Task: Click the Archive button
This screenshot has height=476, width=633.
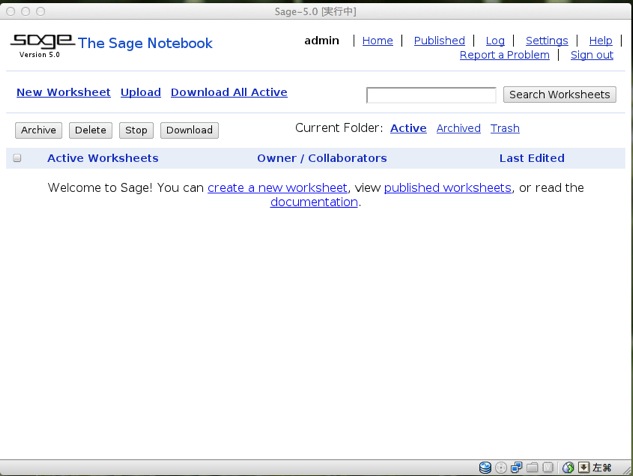Action: [39, 130]
